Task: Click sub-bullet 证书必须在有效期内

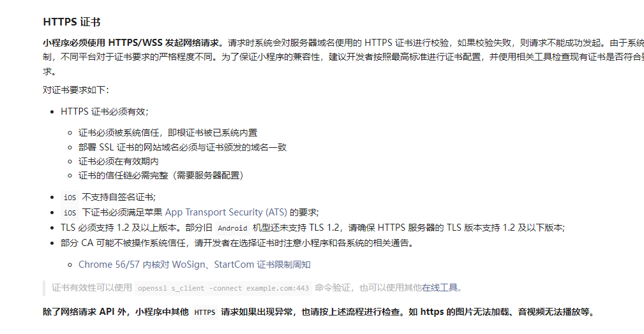Action: (118, 161)
